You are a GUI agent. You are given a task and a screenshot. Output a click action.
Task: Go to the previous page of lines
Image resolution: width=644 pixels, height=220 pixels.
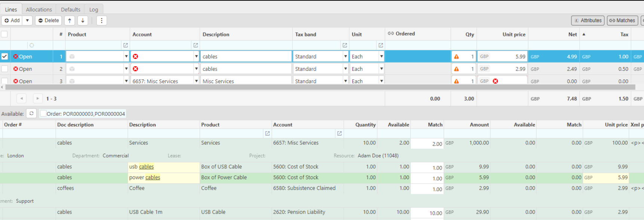click(x=22, y=99)
